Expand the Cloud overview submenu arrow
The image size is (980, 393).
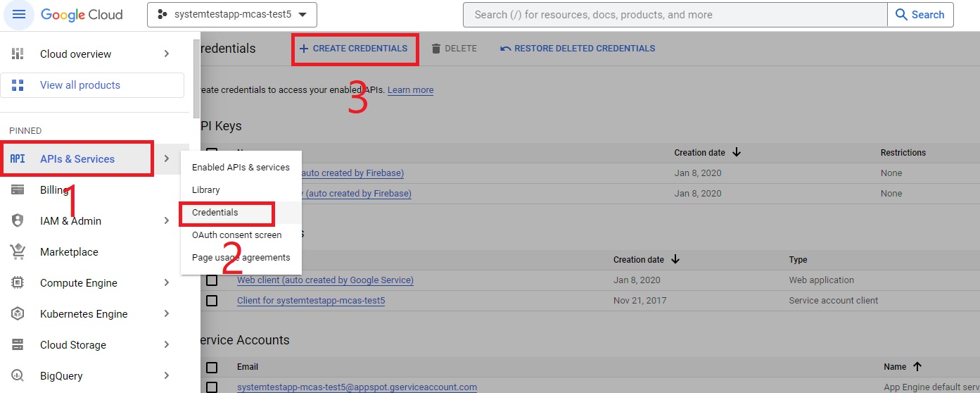[166, 54]
